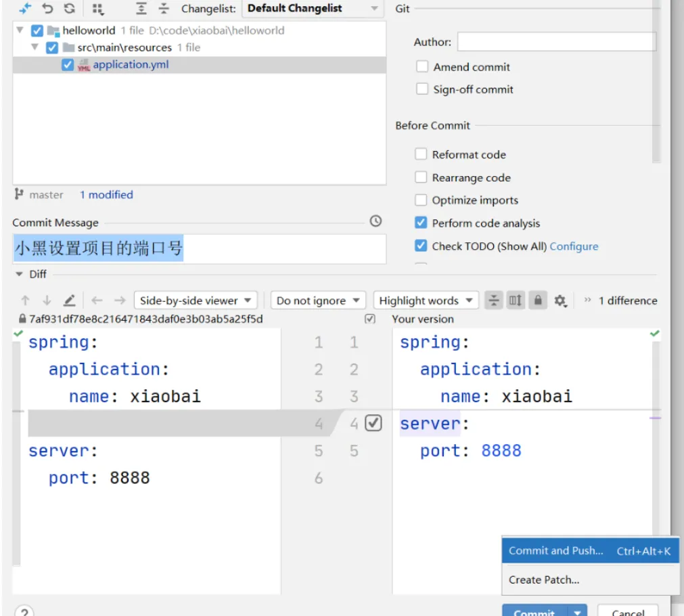Enable Reformat code checkbox

click(x=421, y=154)
